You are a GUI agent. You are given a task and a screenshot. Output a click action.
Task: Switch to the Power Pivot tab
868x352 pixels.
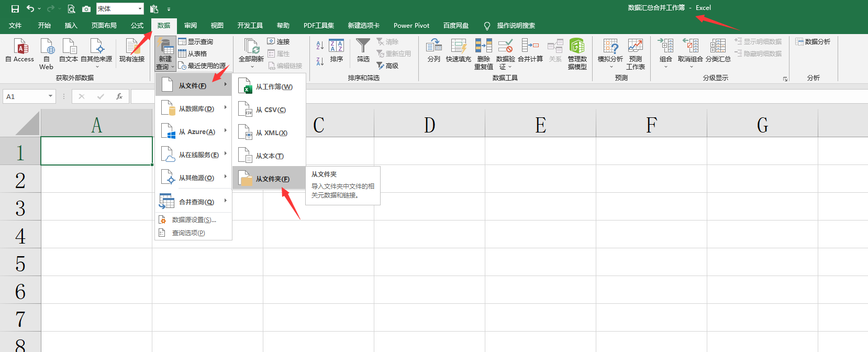pos(411,25)
